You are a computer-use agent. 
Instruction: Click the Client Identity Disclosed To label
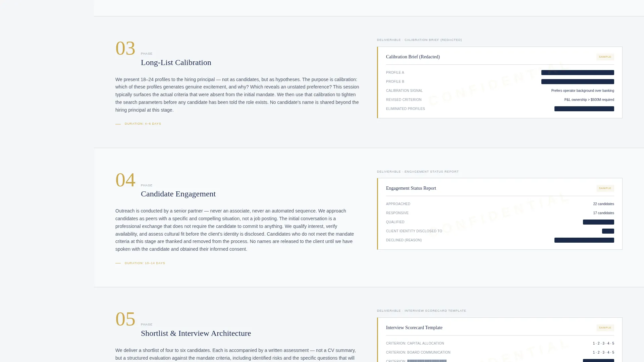pyautogui.click(x=414, y=231)
